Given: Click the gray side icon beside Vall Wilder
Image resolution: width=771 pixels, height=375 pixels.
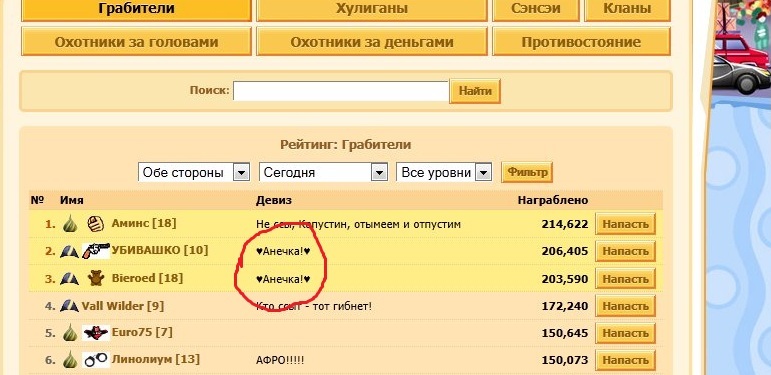Looking at the screenshot, I should (69, 306).
